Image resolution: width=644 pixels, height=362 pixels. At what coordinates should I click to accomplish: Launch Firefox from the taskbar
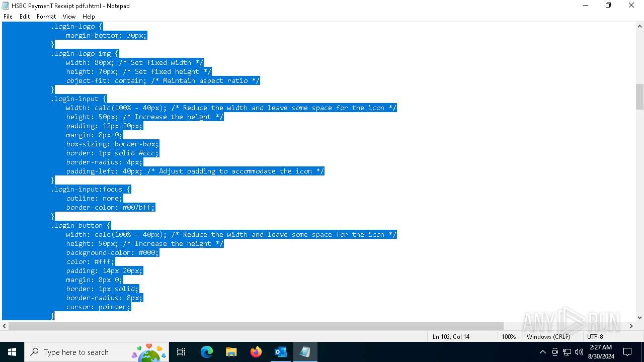tap(256, 352)
